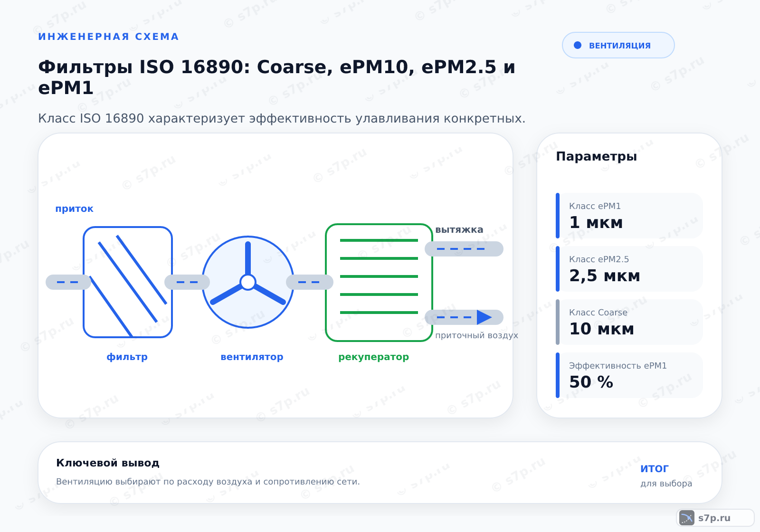Click the 10 мкм value
Screen dimensions: 760x532
[601, 329]
